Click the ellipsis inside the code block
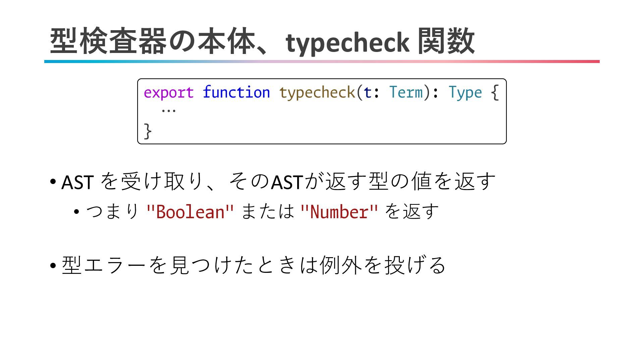Screen dimensions: 644x362 (168, 110)
